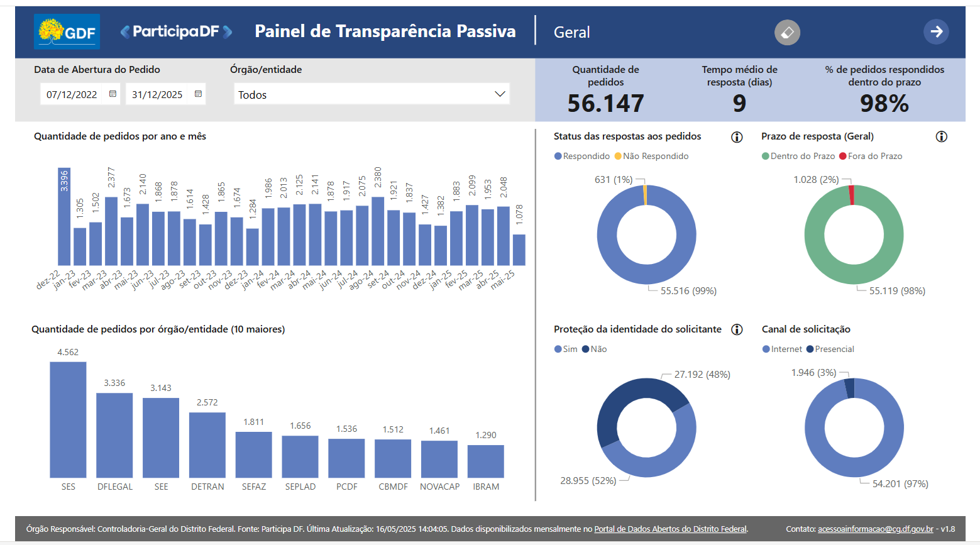Toggle the Fora do Prazo legend item
This screenshot has width=980, height=545.
pyautogui.click(x=871, y=157)
